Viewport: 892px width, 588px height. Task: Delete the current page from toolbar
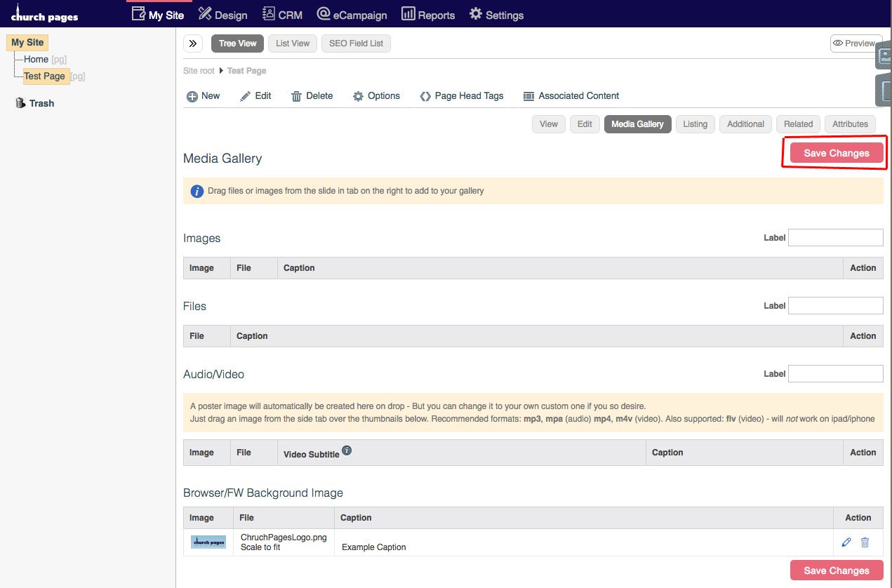click(x=312, y=96)
